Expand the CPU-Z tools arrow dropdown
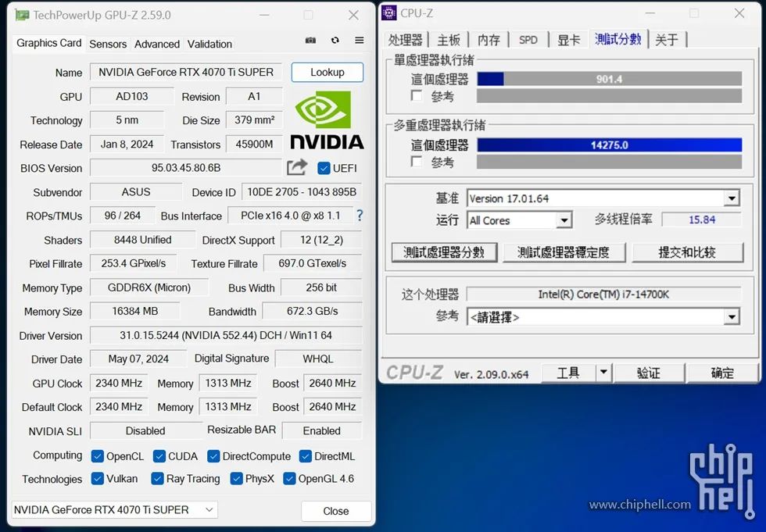 [603, 373]
